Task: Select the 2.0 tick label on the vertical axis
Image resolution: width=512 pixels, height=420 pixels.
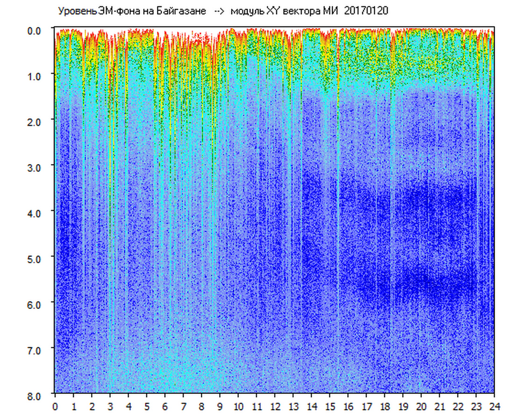Action: coord(36,121)
